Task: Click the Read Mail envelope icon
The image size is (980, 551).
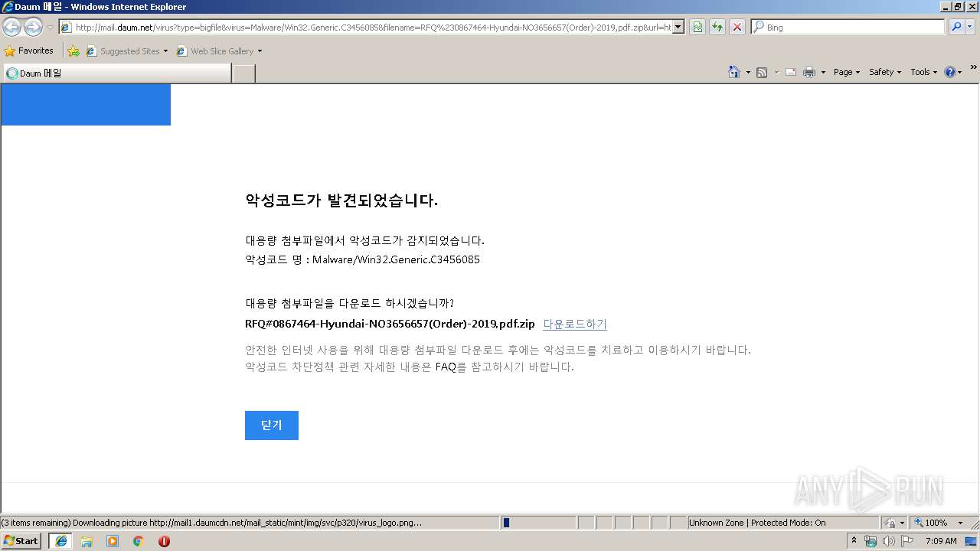Action: tap(791, 72)
